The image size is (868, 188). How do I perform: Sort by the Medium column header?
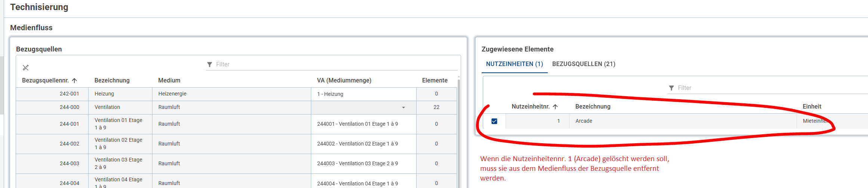[169, 81]
